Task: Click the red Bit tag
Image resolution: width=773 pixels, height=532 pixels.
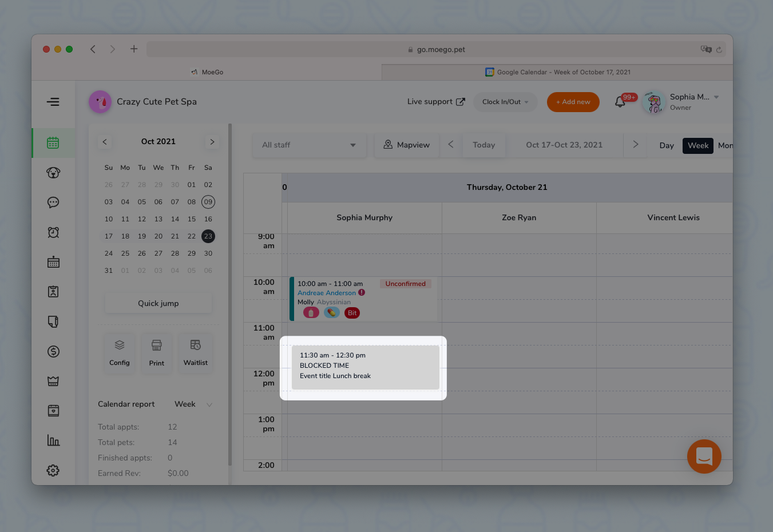Action: click(x=352, y=313)
